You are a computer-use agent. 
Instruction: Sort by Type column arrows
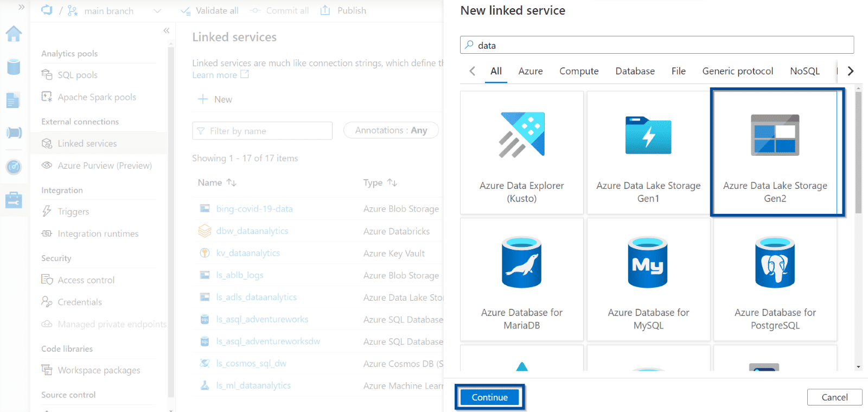(x=392, y=183)
